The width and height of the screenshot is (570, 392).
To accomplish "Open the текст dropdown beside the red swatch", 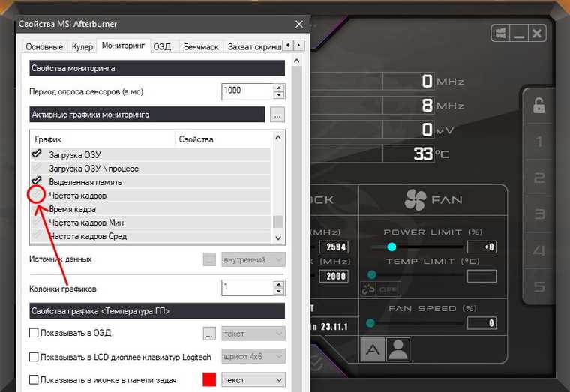I will (253, 380).
